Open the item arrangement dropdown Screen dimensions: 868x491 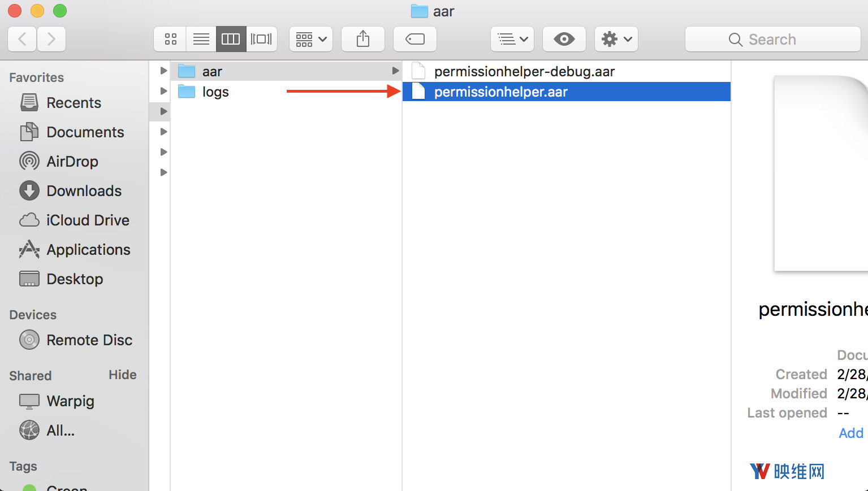tap(311, 39)
